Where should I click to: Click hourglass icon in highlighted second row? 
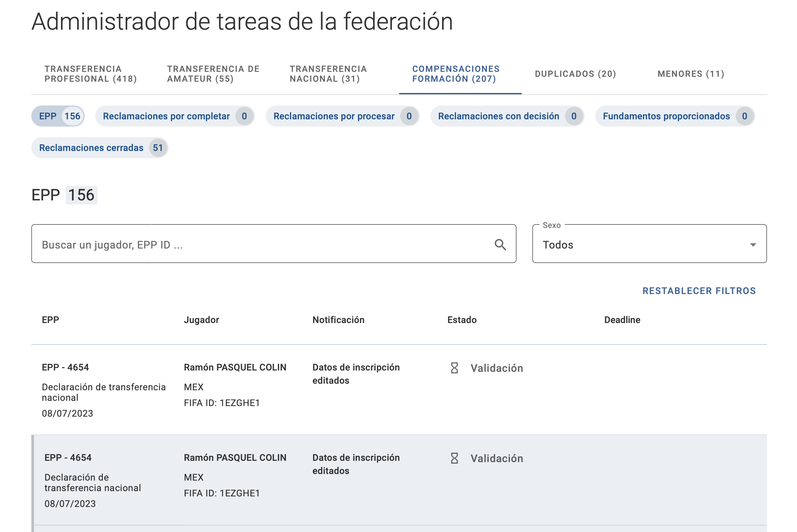click(454, 458)
